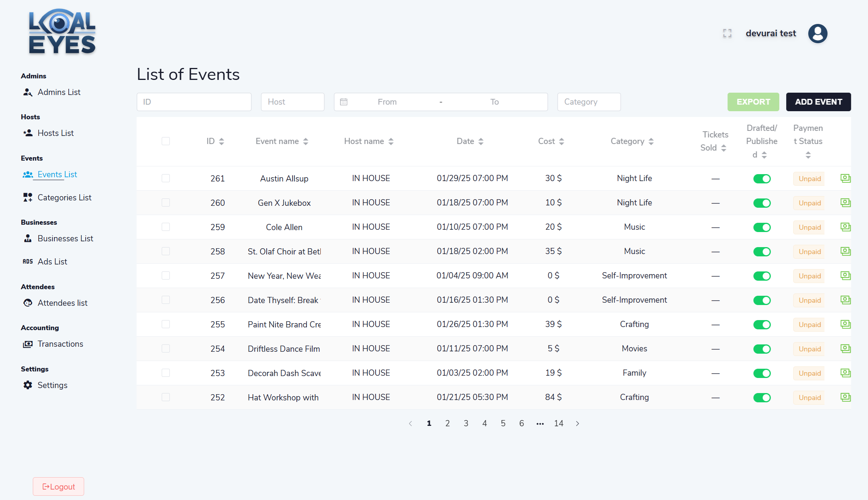
Task: Click the Logout button
Action: [58, 486]
